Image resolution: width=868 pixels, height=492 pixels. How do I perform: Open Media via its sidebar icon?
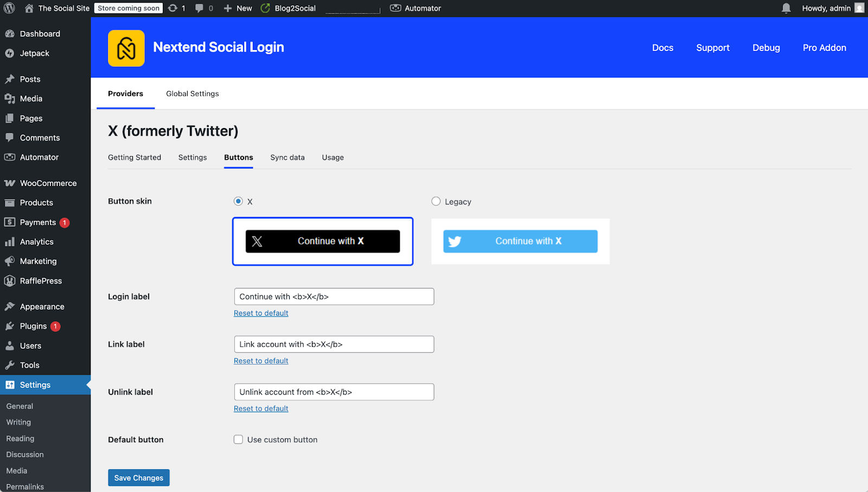(x=10, y=98)
